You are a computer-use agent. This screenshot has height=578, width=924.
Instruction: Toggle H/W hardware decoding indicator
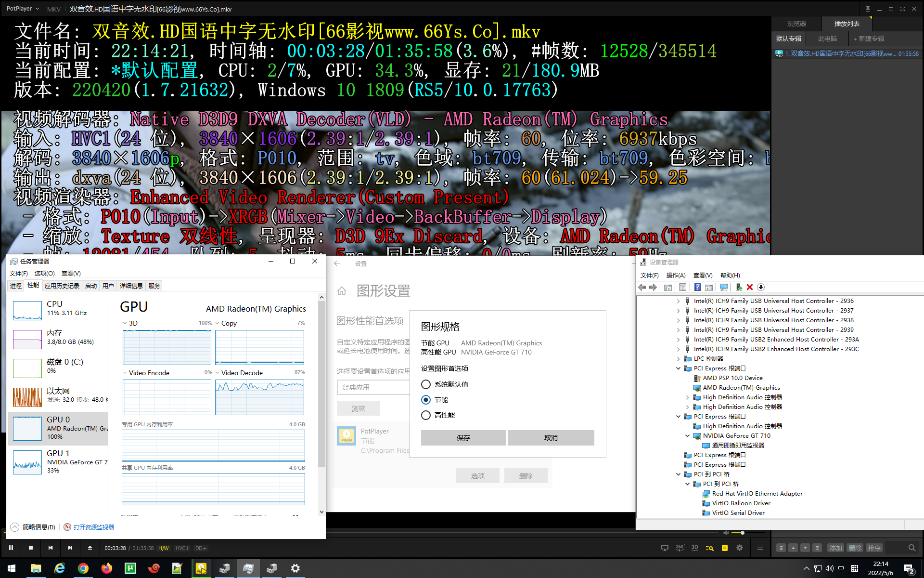click(x=164, y=548)
